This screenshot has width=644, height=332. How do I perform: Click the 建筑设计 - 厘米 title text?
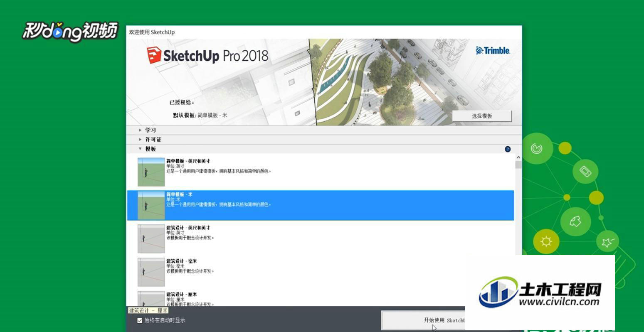pyautogui.click(x=181, y=294)
